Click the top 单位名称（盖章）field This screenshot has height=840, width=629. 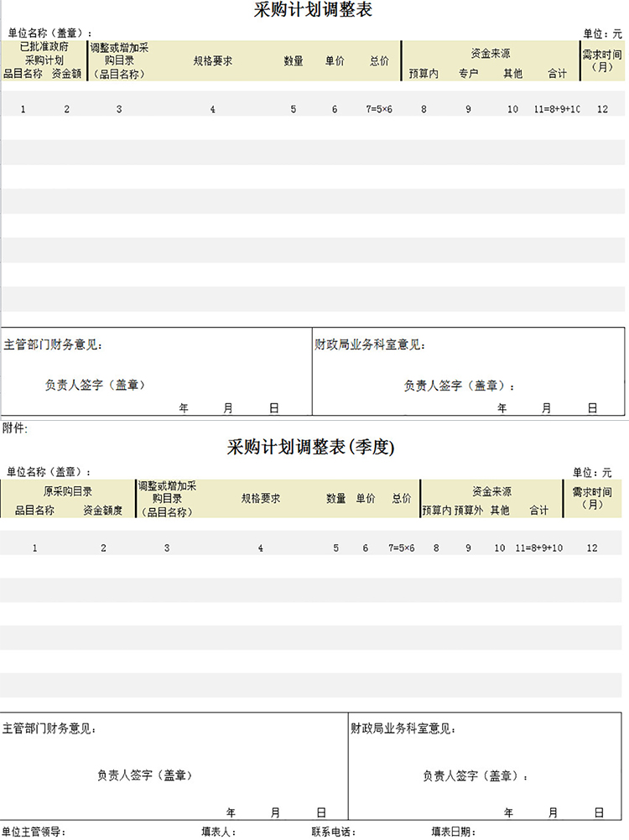pyautogui.click(x=49, y=34)
